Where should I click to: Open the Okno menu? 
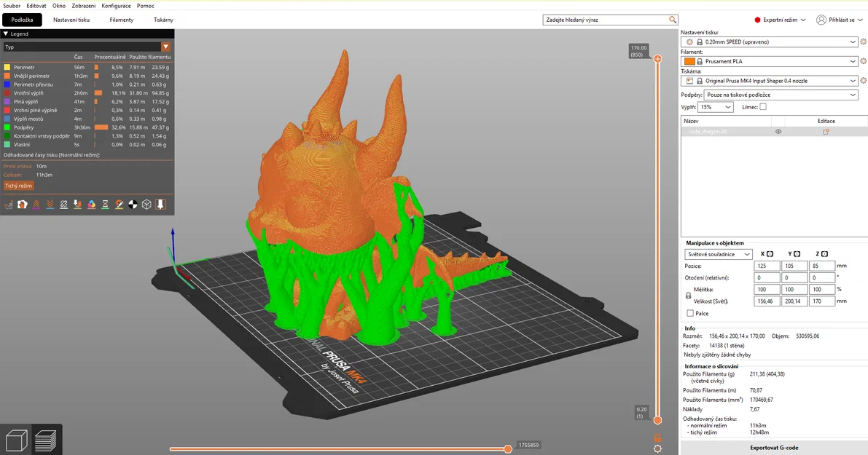[59, 6]
